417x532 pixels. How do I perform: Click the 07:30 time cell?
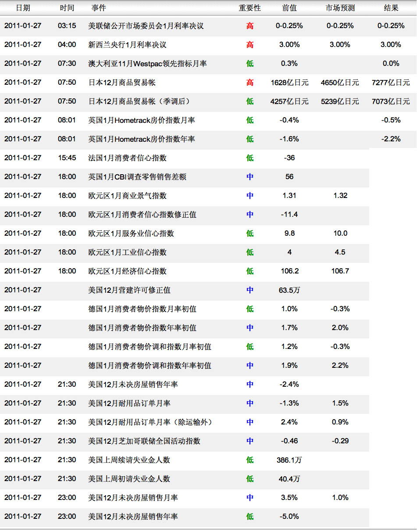67,64
